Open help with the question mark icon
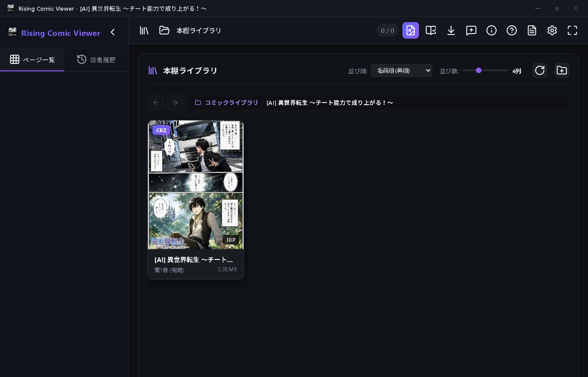Image resolution: width=588 pixels, height=377 pixels. [511, 30]
